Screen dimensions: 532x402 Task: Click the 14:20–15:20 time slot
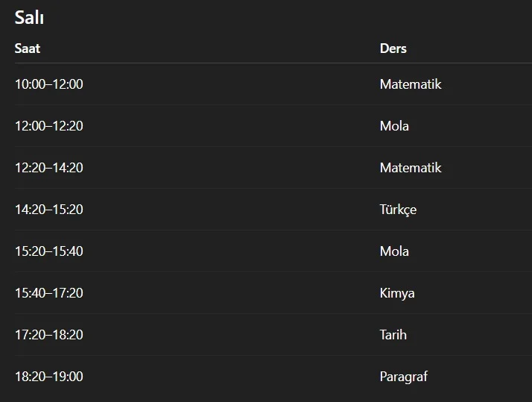tap(49, 210)
